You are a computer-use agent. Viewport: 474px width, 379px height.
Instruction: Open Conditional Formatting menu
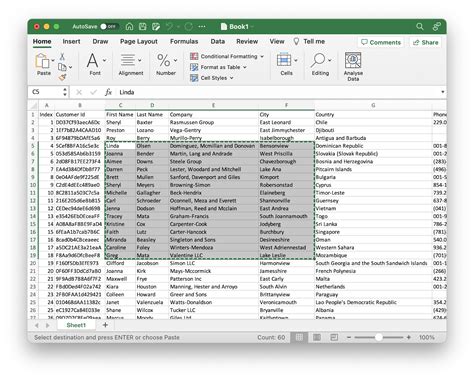[227, 56]
